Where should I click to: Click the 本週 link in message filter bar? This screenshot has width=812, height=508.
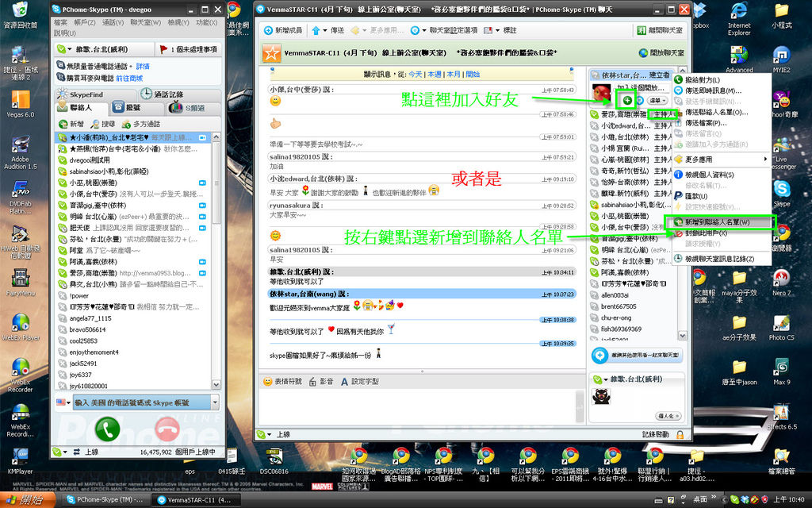pyautogui.click(x=435, y=74)
